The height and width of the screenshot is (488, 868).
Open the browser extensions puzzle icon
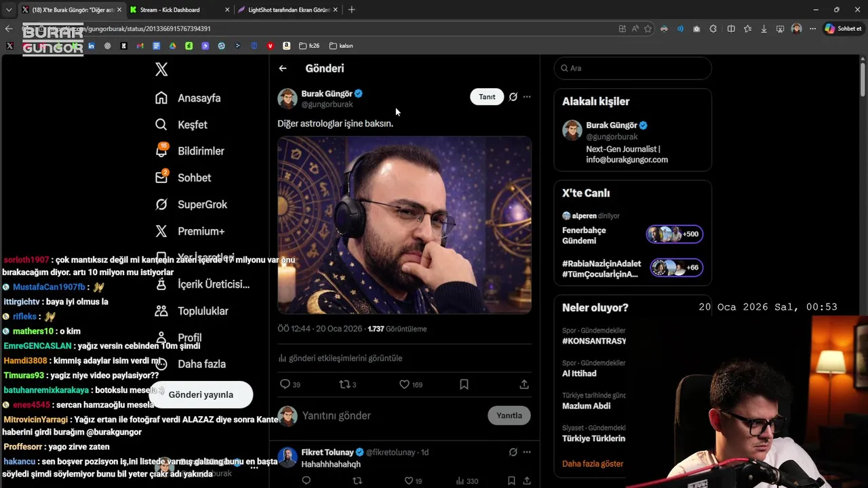tap(713, 28)
